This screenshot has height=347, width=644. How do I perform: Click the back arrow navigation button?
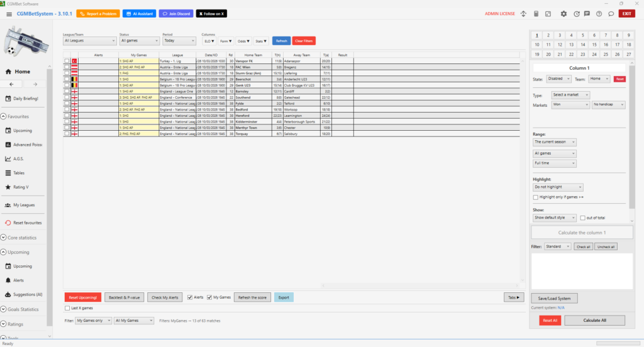tap(12, 84)
